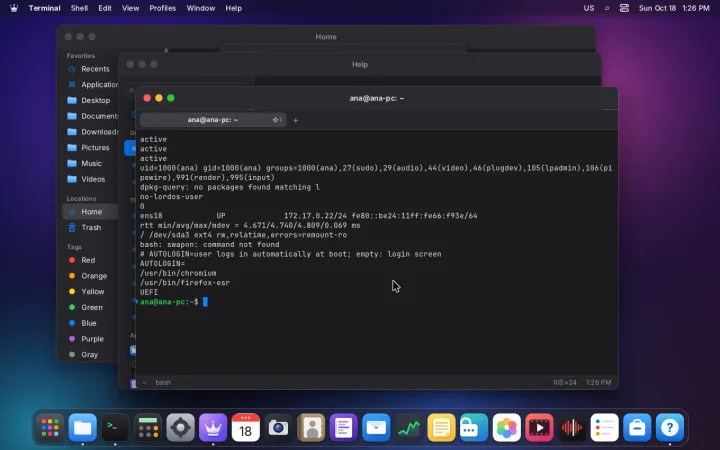Click the AUTOLOGIN= output line
720x450 pixels.
(x=162, y=264)
